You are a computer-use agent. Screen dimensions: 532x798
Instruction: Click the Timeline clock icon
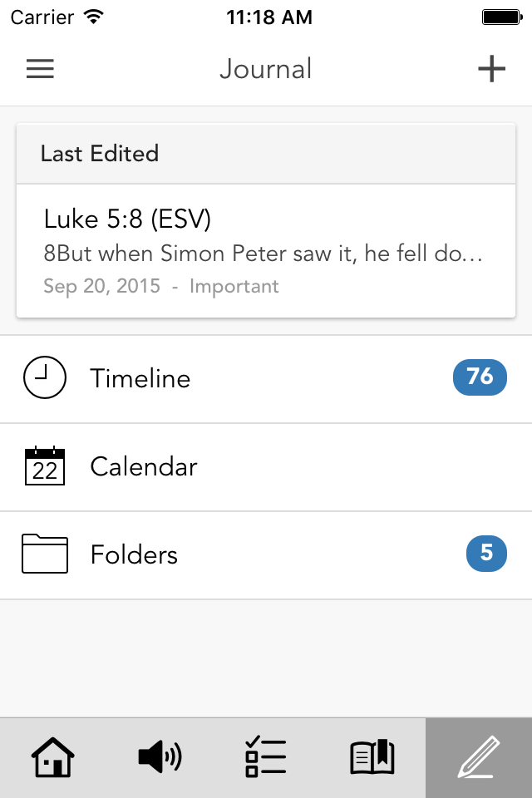point(45,378)
